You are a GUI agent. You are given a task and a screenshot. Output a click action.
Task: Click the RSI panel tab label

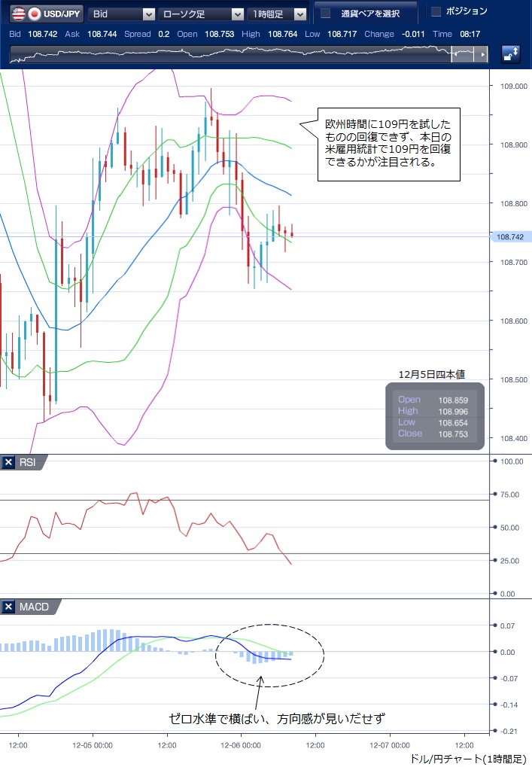pos(29,462)
